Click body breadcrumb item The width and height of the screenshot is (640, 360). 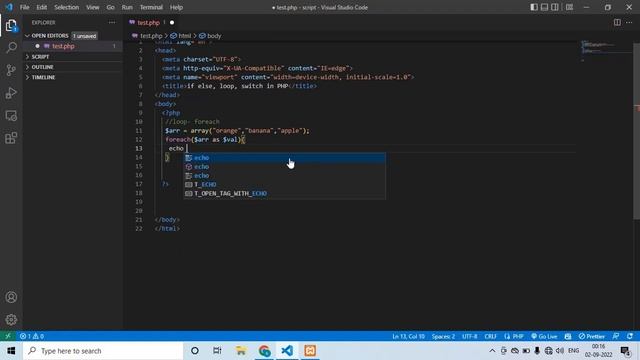point(210,36)
